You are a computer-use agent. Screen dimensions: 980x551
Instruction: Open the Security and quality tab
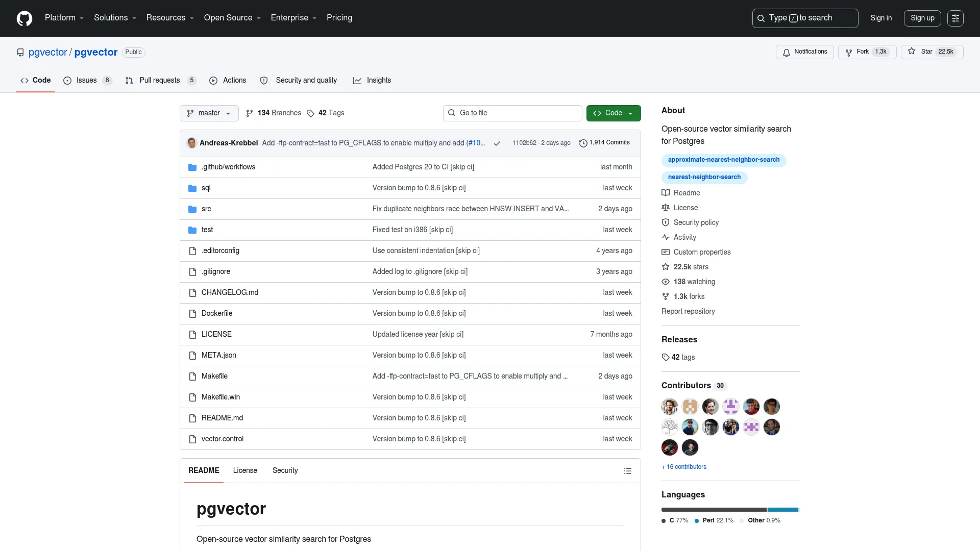299,81
